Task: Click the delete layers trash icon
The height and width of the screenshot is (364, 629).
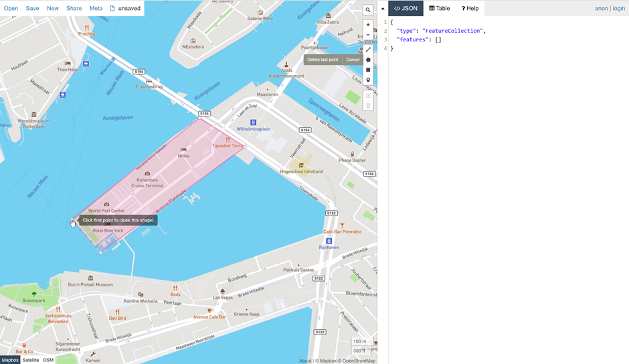Action: point(368,106)
